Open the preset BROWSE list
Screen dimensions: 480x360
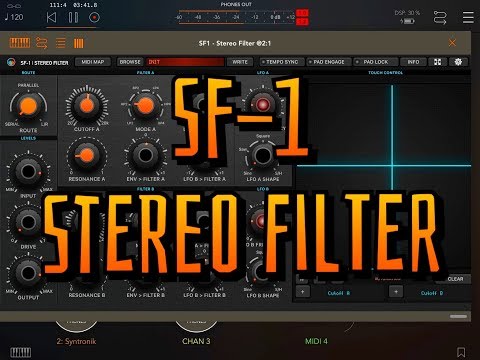click(130, 62)
